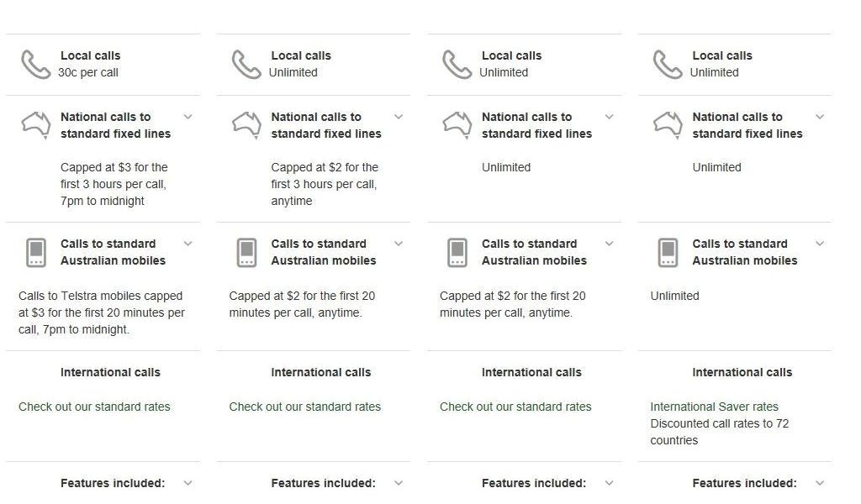Click the mobile device icon in the second column

coord(246,252)
